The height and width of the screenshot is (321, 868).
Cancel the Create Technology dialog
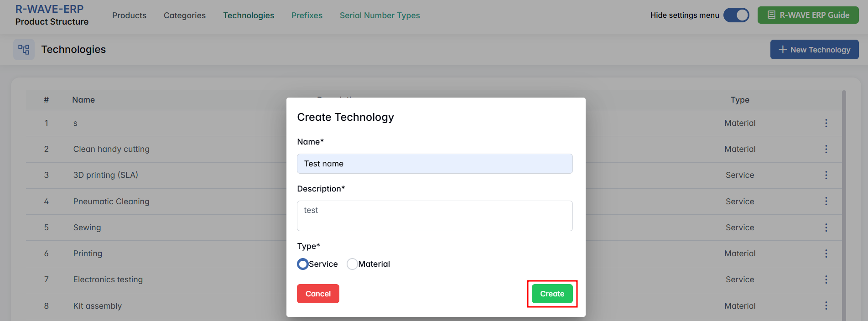coord(318,294)
